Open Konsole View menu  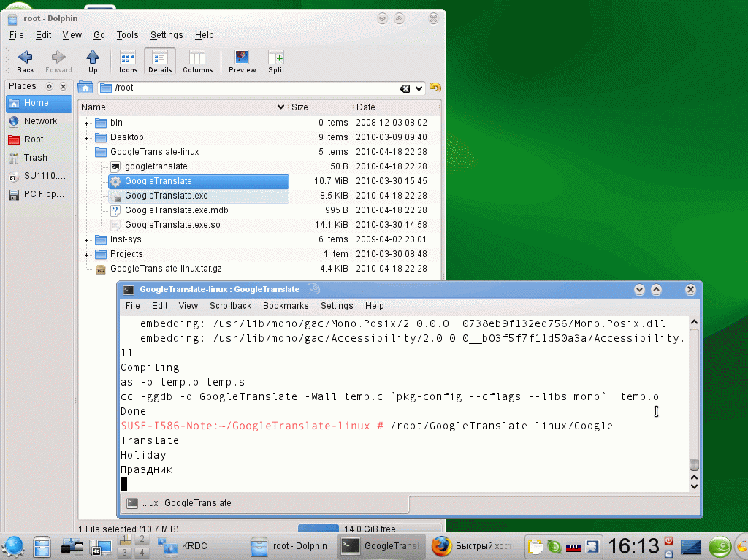pyautogui.click(x=188, y=306)
